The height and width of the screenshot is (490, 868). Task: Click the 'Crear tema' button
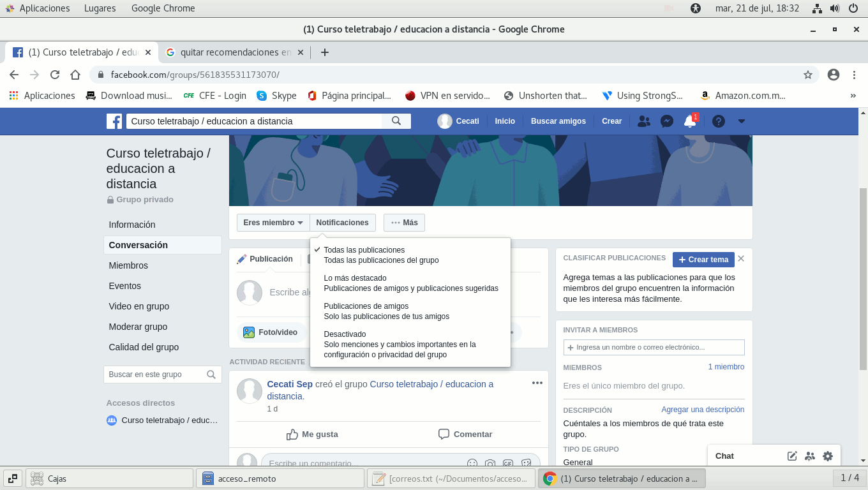[703, 259]
